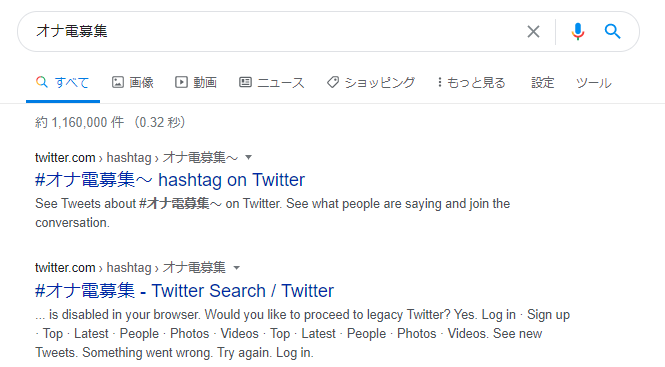Select the すべて tab with magnifier icon
The width and height of the screenshot is (665, 367).
point(62,82)
